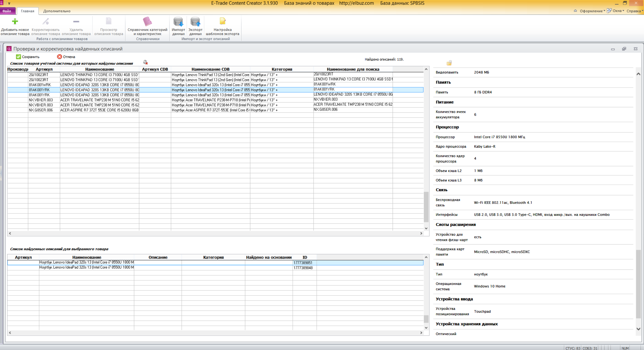Click search name cell NX.G8SER.006
This screenshot has width=644, height=350.
(353, 110)
